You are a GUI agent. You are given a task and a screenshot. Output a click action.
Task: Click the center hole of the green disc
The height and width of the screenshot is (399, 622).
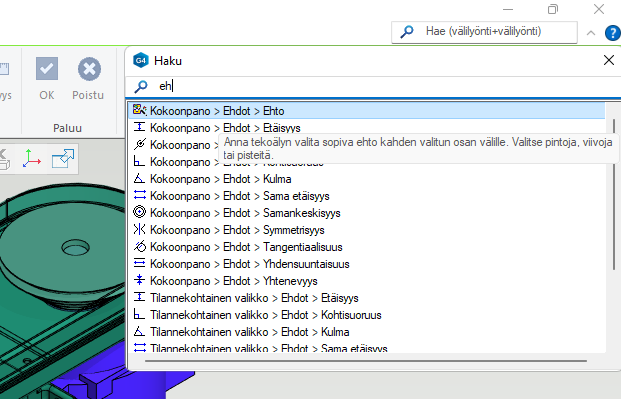tap(75, 248)
